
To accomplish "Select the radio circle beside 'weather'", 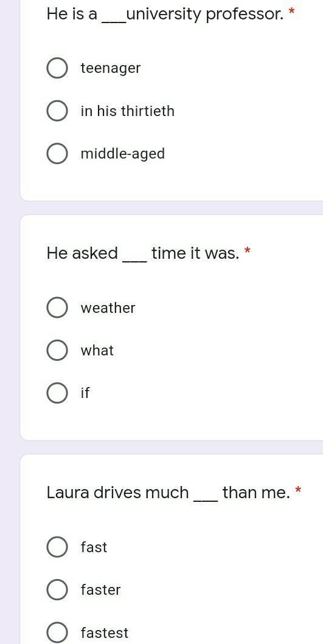I will (57, 307).
